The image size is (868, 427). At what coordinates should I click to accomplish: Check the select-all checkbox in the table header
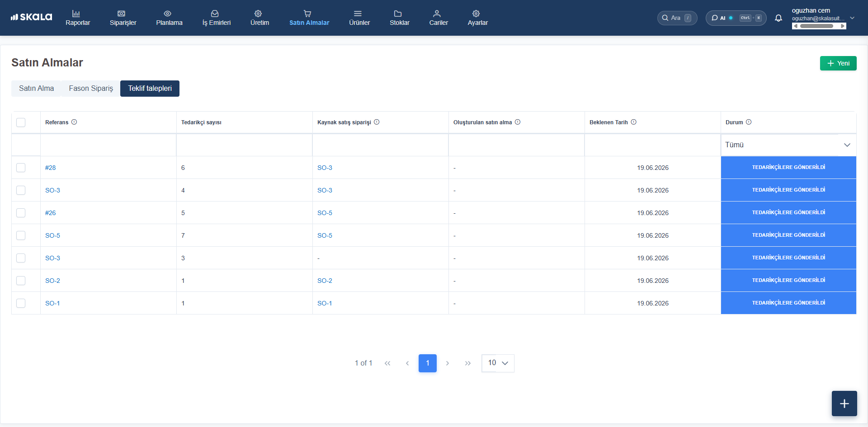pos(21,122)
